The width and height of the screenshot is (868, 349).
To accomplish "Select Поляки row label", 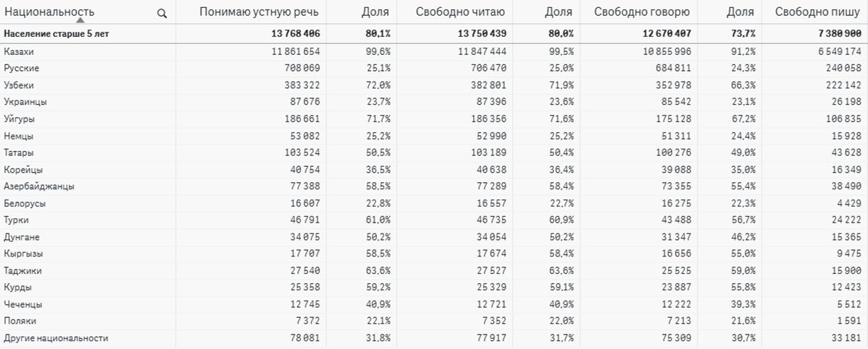I will pyautogui.click(x=20, y=321).
